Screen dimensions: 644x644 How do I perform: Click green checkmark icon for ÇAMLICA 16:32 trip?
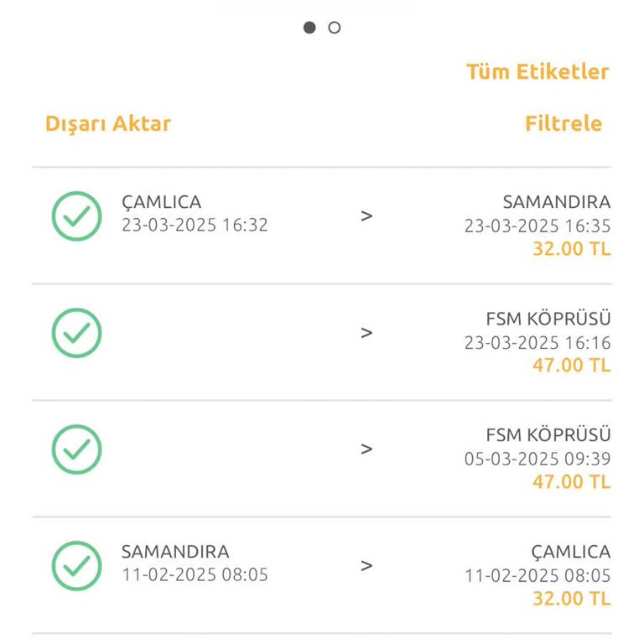click(x=76, y=216)
